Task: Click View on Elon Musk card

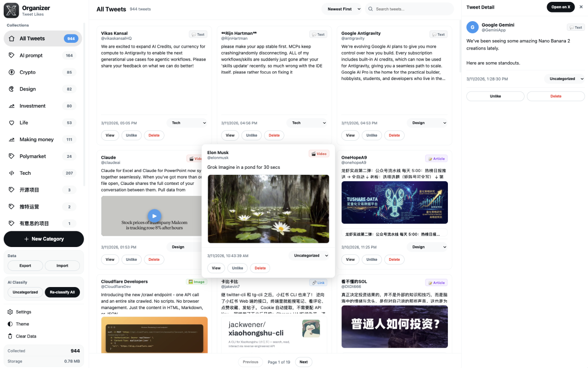Action: [x=216, y=268]
